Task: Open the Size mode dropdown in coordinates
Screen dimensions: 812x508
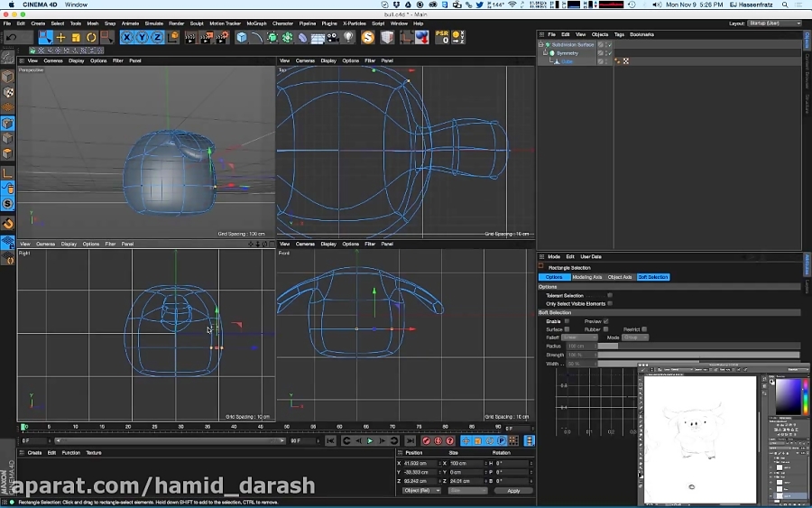Action: (x=467, y=490)
